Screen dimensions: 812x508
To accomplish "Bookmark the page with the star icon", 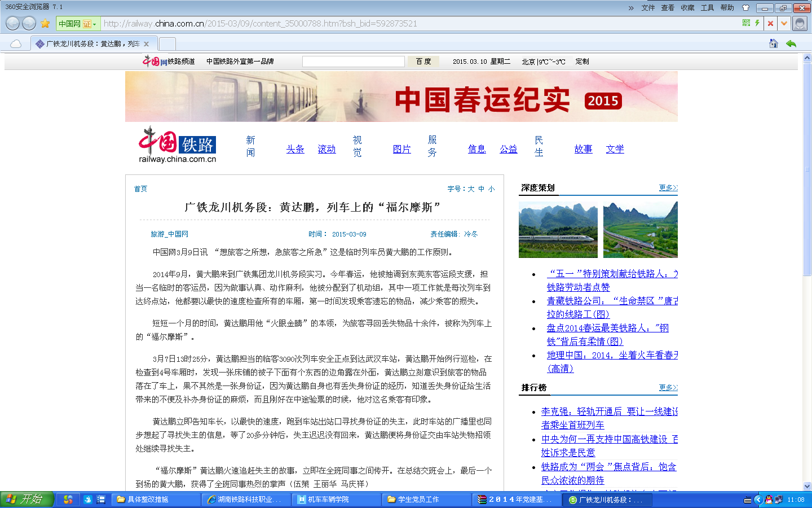I will [45, 24].
